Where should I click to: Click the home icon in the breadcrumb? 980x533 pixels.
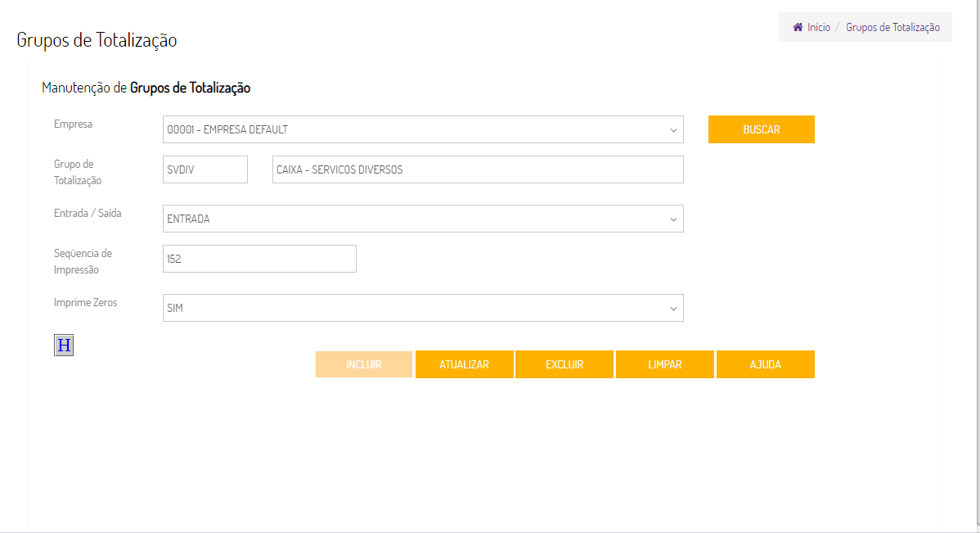[x=798, y=28]
